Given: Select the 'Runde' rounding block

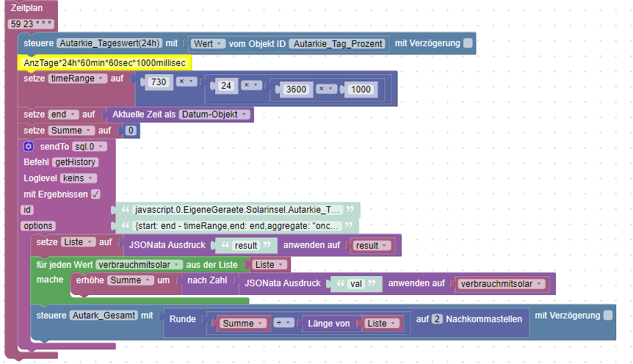Looking at the screenshot, I should (182, 318).
